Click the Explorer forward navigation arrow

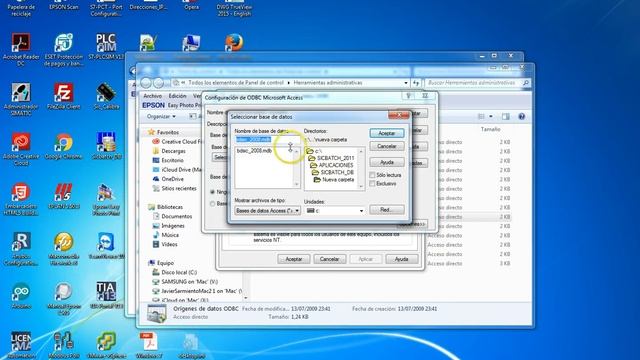159,83
